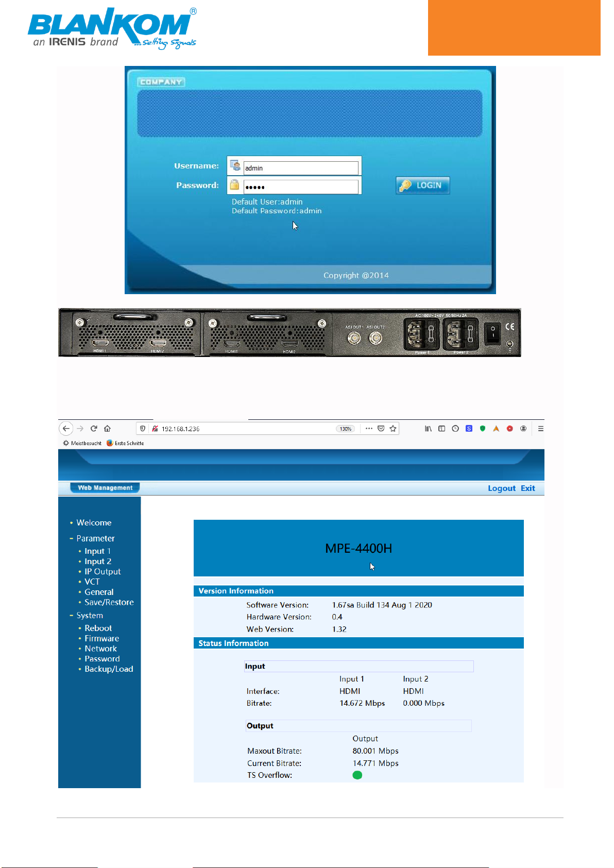
Task: Open the browser hamburger menu
Action: [x=540, y=429]
